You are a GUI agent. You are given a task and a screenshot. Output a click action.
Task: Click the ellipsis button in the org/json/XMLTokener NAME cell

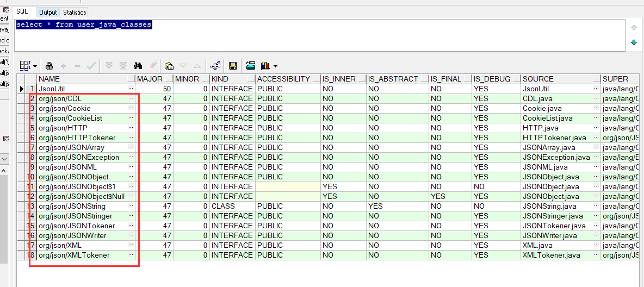(x=131, y=255)
